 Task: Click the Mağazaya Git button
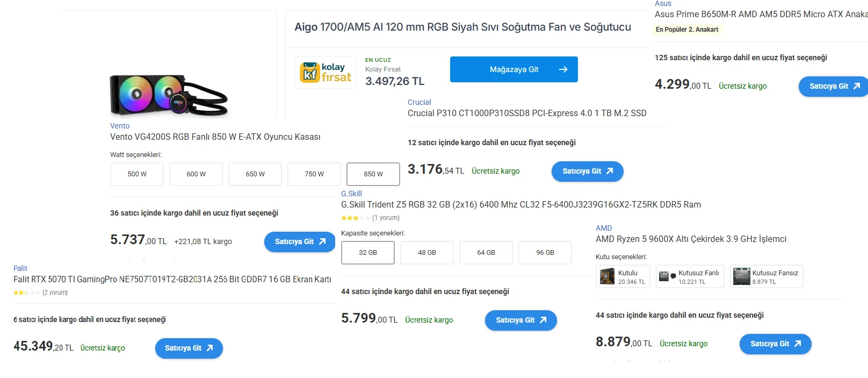pos(513,69)
